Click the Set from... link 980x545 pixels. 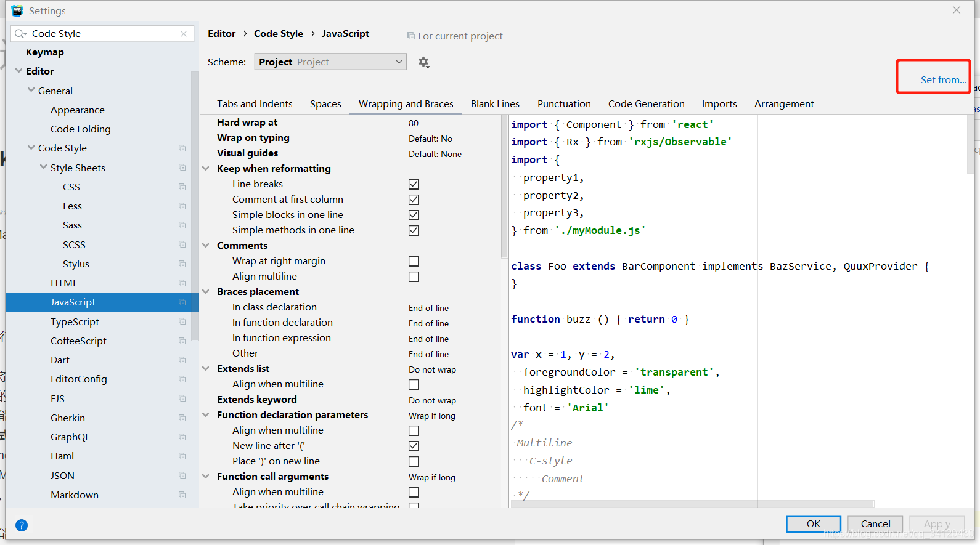click(943, 79)
